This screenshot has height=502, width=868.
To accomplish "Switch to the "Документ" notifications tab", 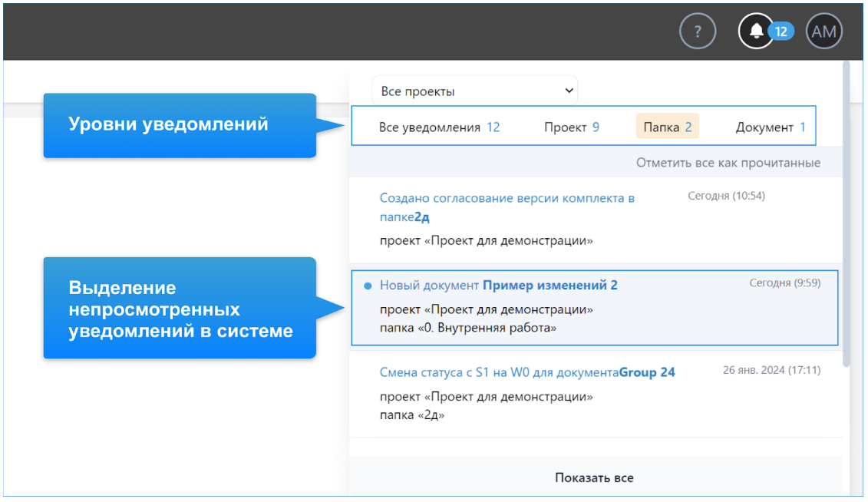I will pos(770,127).
